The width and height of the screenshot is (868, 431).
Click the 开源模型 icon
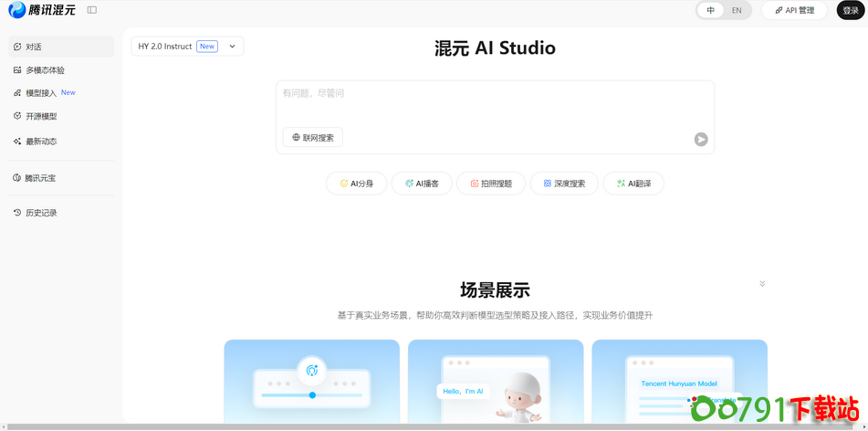pos(17,116)
